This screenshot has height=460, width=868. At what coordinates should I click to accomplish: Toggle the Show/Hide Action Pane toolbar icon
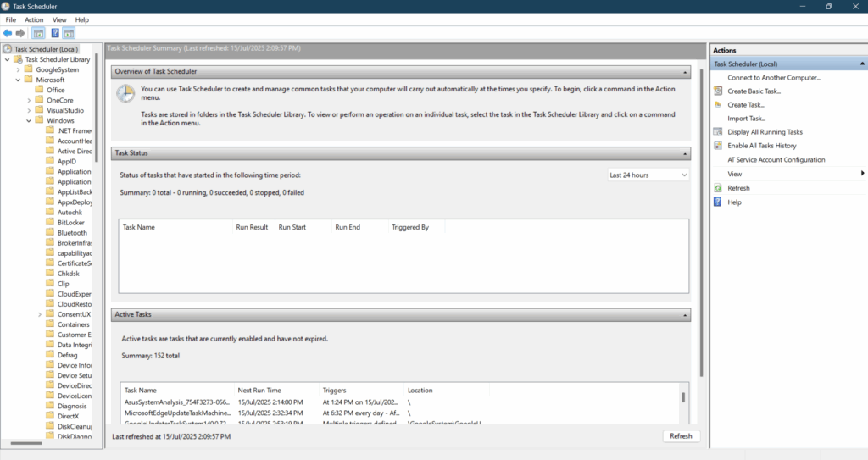click(69, 33)
